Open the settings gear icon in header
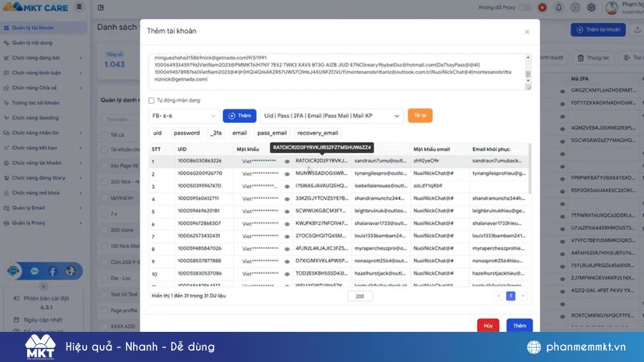The image size is (644, 362). (591, 7)
